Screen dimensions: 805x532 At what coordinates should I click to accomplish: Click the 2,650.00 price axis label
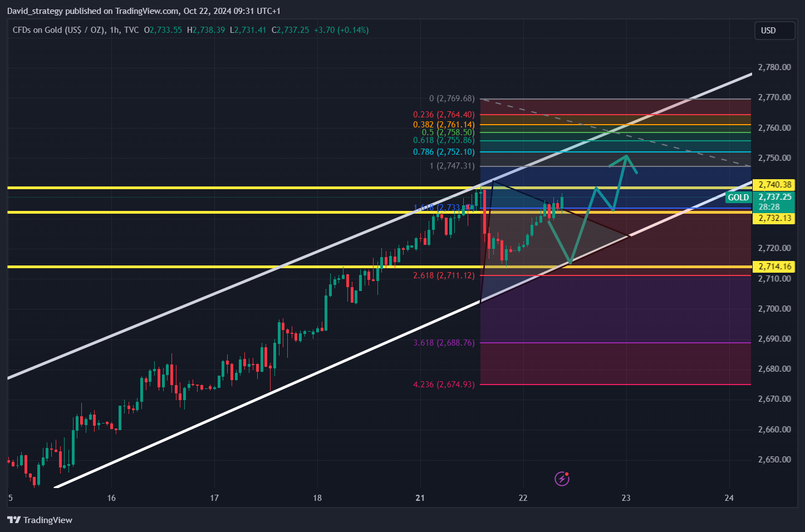pos(774,460)
